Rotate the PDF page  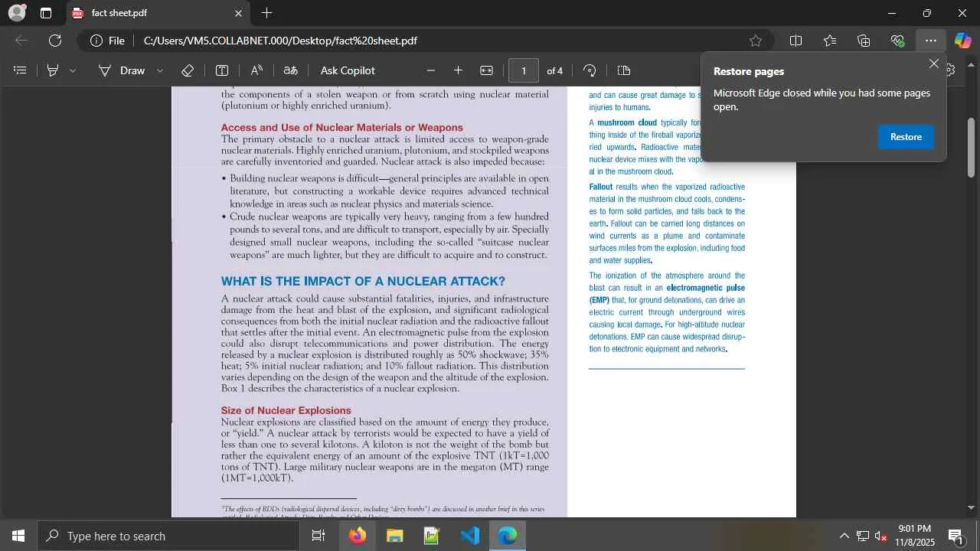pyautogui.click(x=590, y=70)
